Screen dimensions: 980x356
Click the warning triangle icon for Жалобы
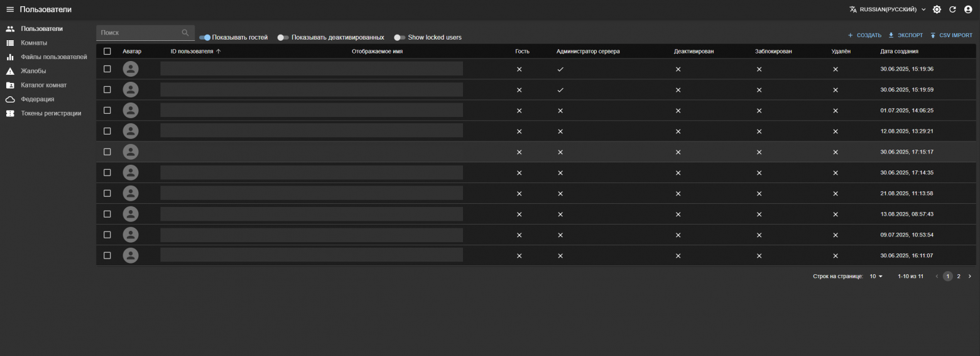point(10,71)
